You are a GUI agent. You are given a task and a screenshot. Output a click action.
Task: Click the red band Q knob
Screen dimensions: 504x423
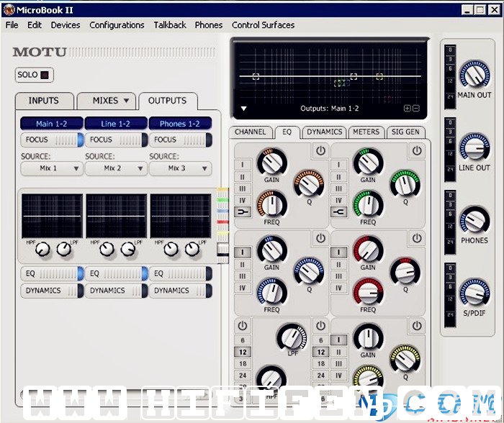click(405, 272)
